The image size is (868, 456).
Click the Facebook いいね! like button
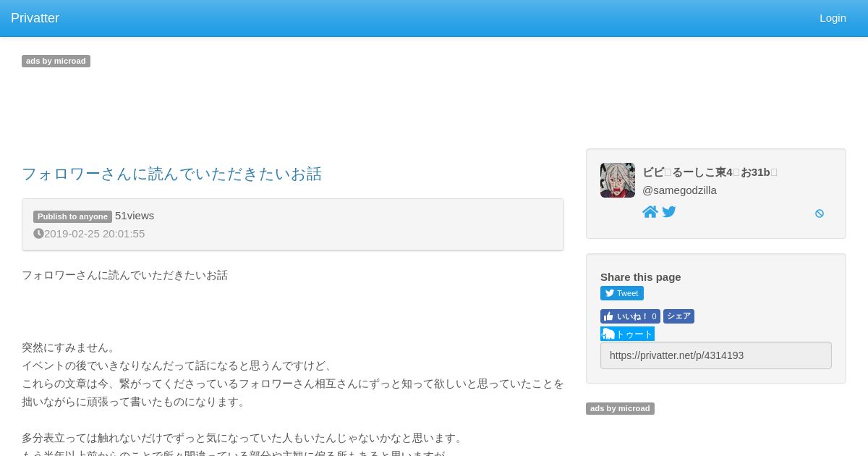[x=630, y=316]
